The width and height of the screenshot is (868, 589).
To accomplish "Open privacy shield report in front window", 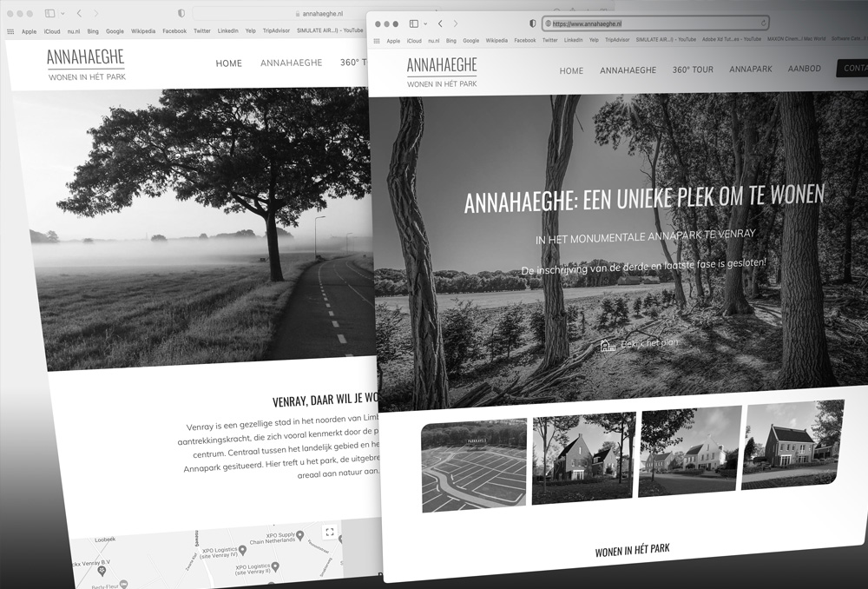I will coord(533,23).
